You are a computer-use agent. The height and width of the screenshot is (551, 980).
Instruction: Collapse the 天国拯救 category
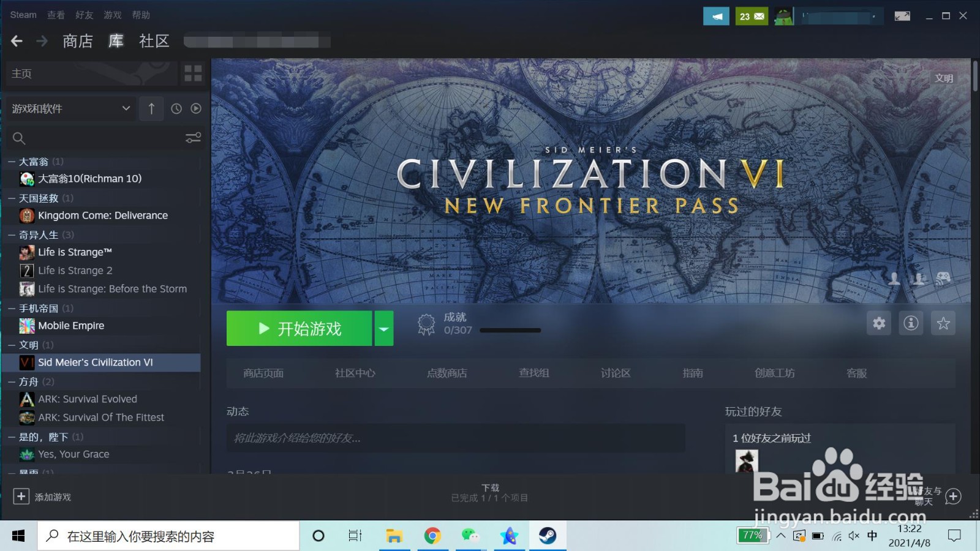click(12, 198)
